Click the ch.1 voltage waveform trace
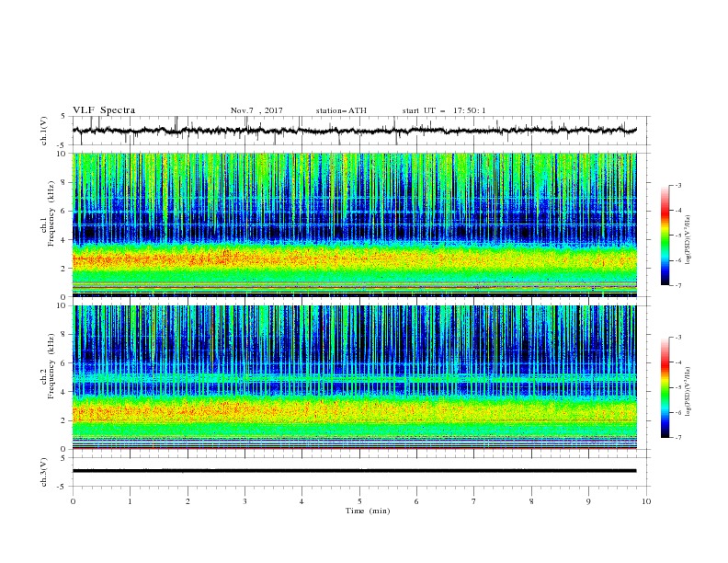This screenshot has height=563, width=728. [x=354, y=131]
